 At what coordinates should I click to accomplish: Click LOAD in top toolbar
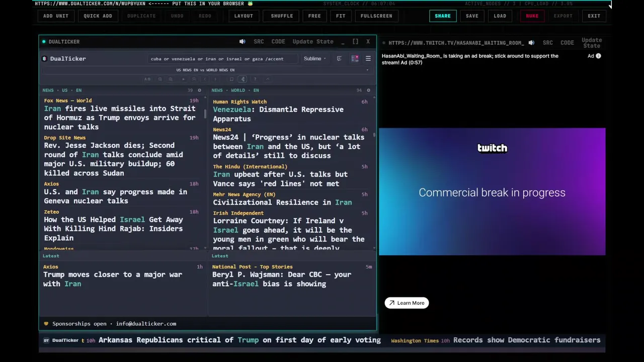click(500, 16)
